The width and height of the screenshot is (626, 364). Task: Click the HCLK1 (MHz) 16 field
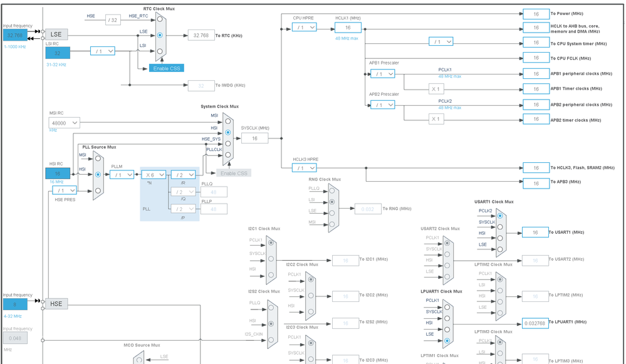pos(348,28)
